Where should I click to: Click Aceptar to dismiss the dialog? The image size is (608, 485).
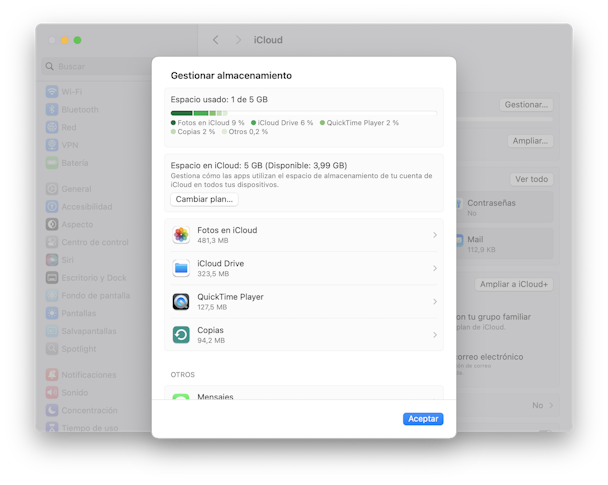coord(423,419)
